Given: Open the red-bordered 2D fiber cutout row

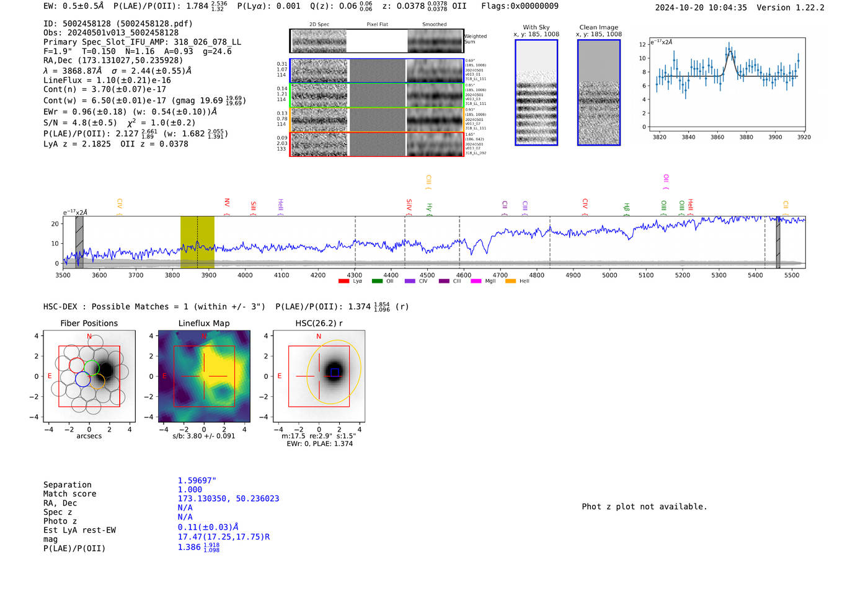Looking at the screenshot, I should coord(376,144).
